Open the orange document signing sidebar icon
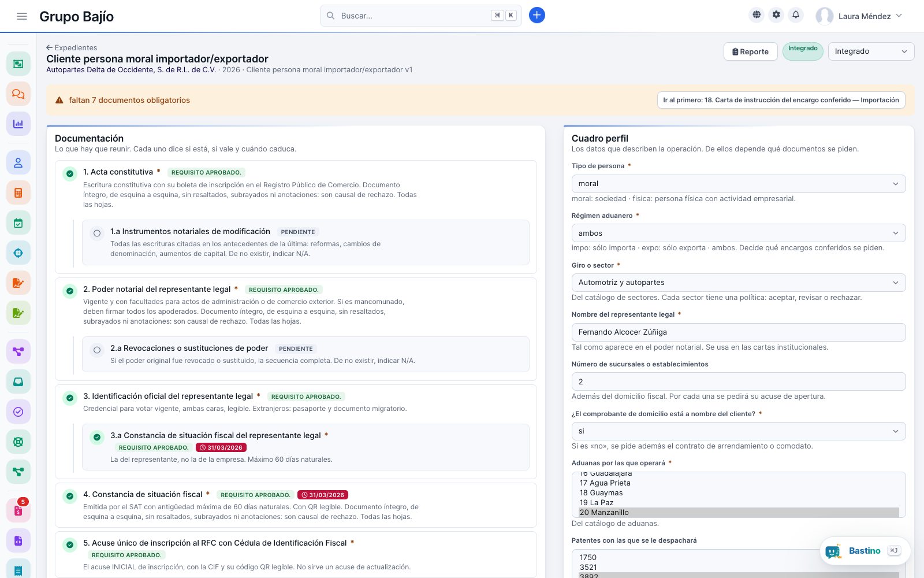The height and width of the screenshot is (578, 924). click(18, 283)
